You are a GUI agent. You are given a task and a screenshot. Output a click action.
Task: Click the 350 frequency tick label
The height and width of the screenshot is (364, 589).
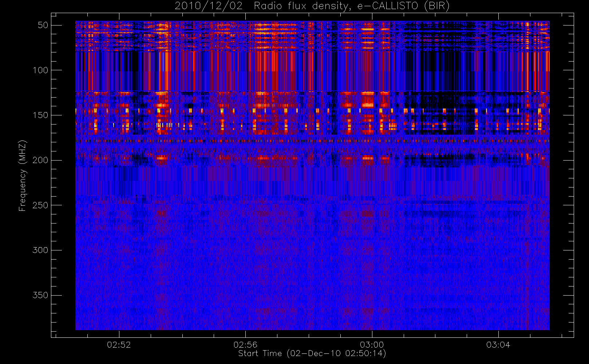(x=40, y=295)
